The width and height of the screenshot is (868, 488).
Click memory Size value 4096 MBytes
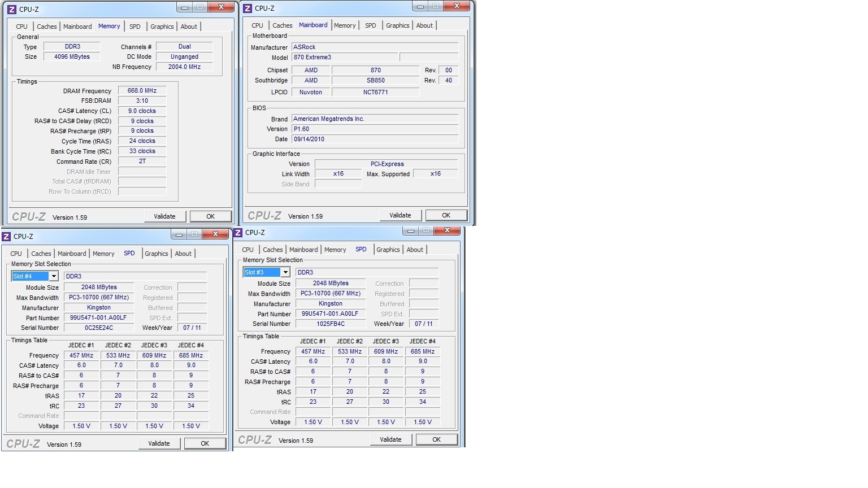(x=72, y=56)
